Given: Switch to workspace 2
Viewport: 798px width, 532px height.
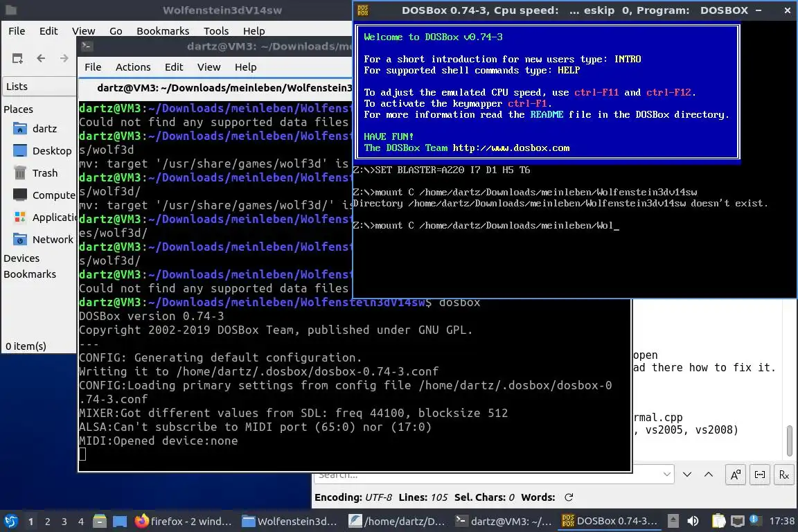Looking at the screenshot, I should click(x=48, y=522).
